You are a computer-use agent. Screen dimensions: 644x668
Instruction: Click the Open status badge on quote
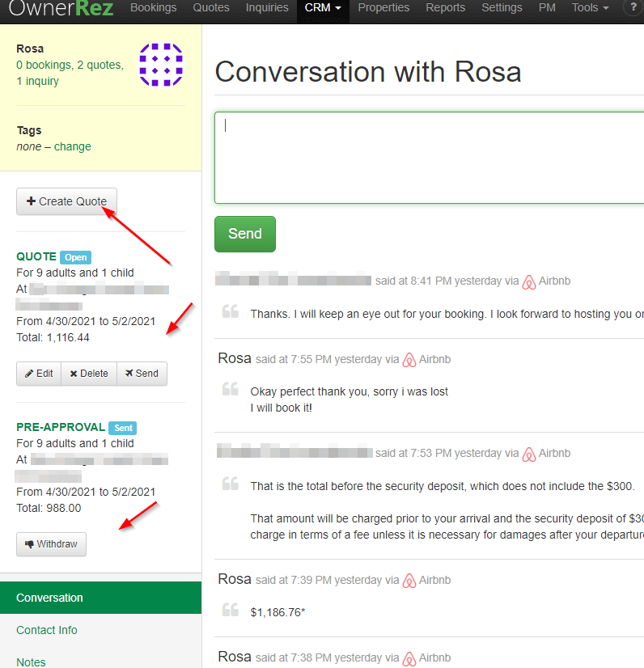point(75,257)
